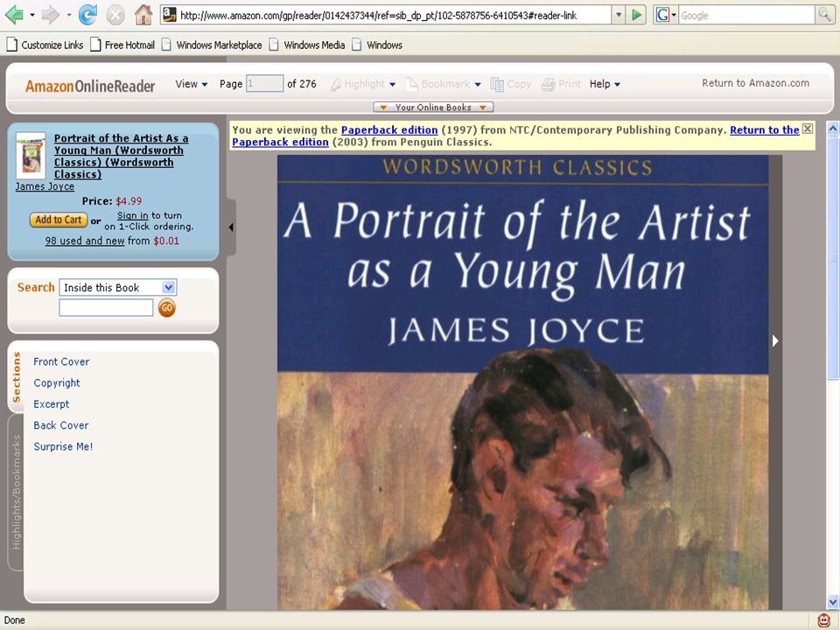
Task: Click the green Go arrow beside address bar
Action: [636, 15]
